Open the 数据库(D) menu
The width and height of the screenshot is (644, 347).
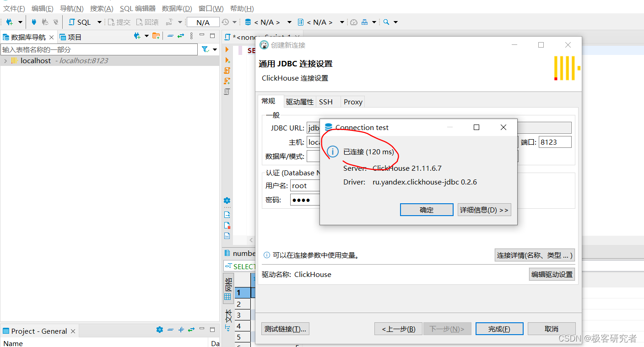(x=177, y=8)
